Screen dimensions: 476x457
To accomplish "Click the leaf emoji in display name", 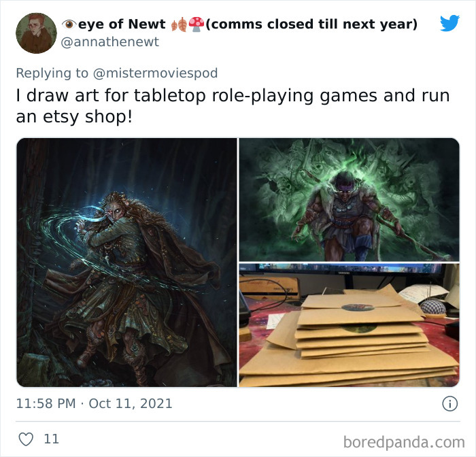I will pos(179,24).
